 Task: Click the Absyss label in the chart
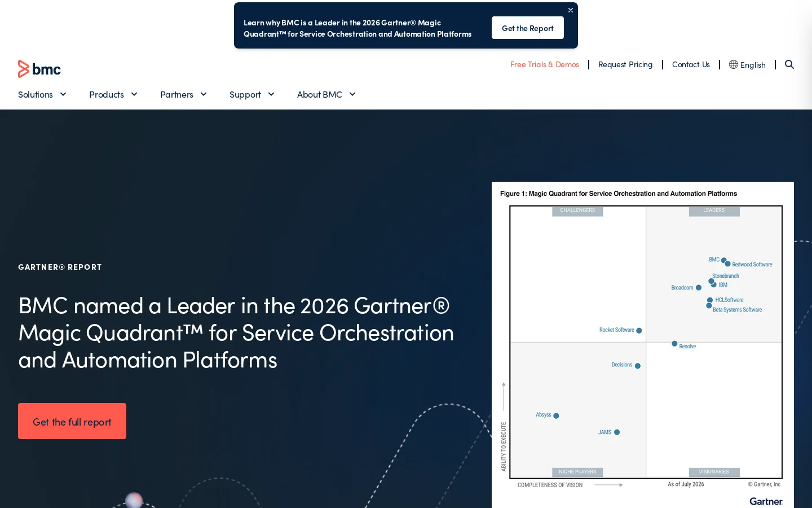544,415
